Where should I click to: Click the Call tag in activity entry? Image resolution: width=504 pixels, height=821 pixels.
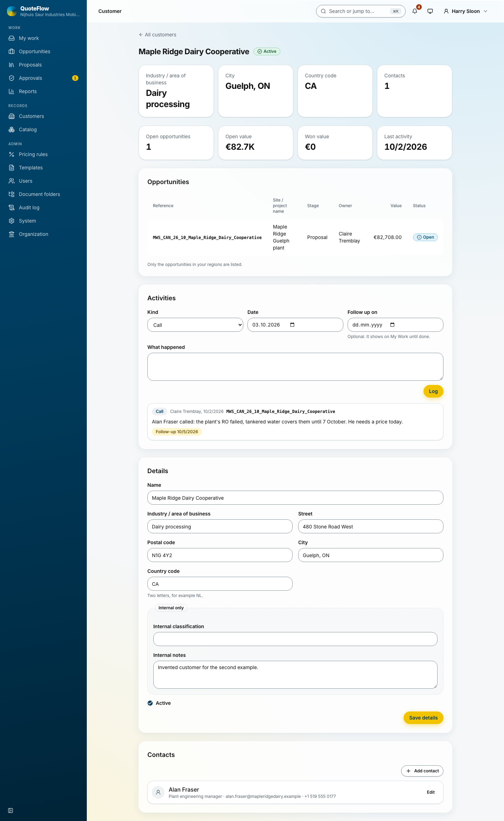(160, 412)
